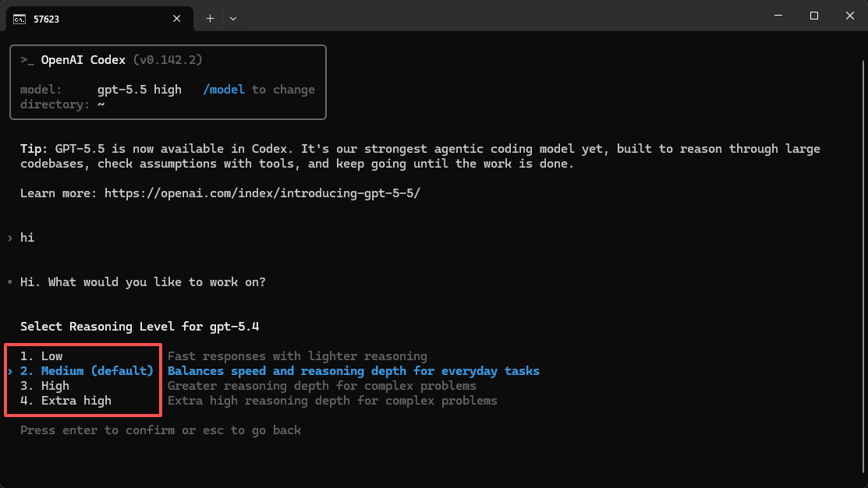Click the 'Tip:' label text
This screenshot has height=488, width=868.
click(x=34, y=149)
